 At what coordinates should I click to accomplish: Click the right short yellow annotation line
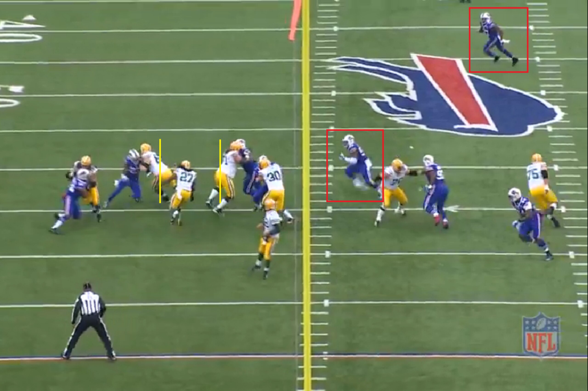[x=220, y=172]
